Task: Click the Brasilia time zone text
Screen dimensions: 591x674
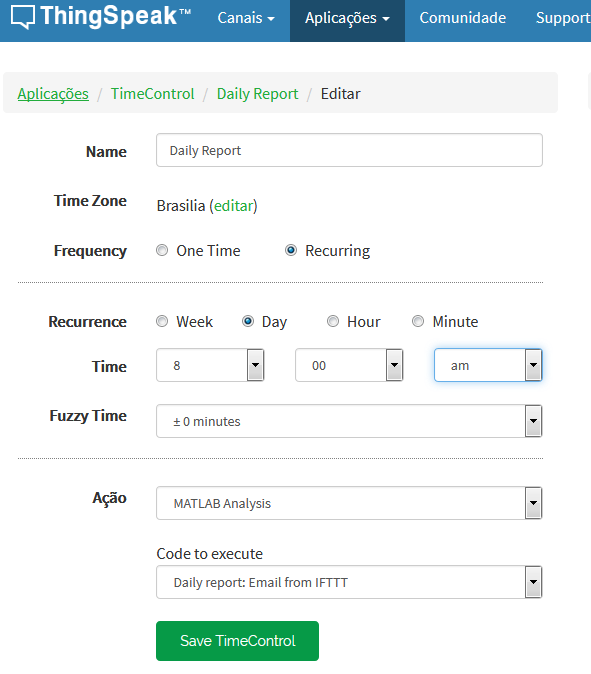Action: pos(181,206)
